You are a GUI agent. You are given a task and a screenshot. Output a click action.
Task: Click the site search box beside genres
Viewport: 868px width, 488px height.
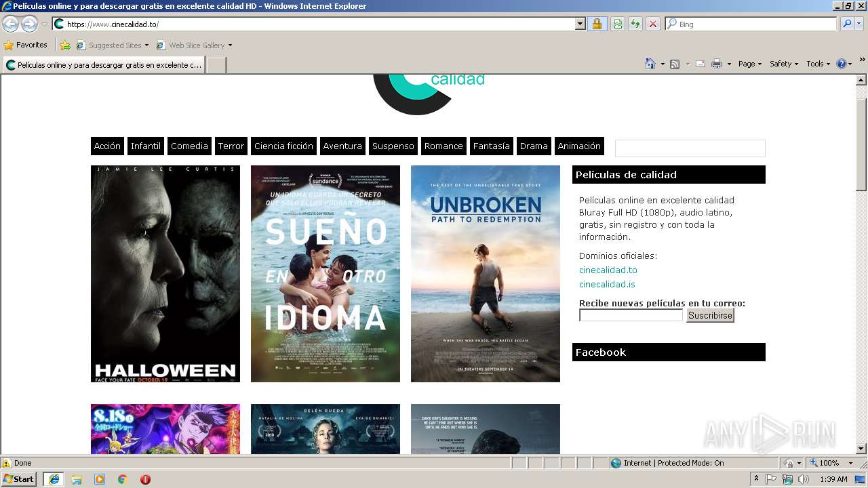690,148
